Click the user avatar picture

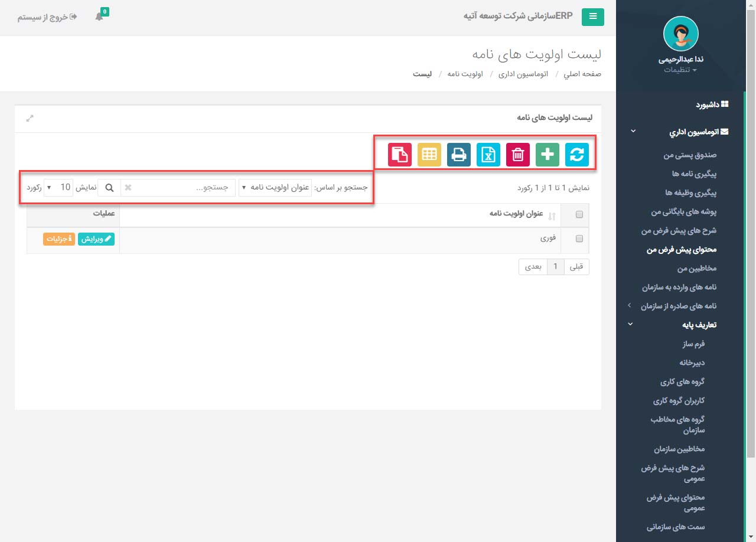[x=681, y=34]
